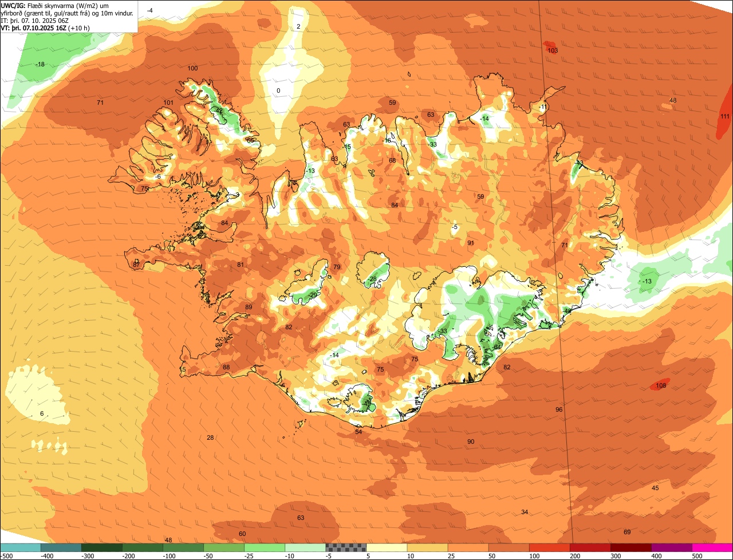Click the '54' value on the south coast
Screen dimensions: 733x560
(x=358, y=432)
